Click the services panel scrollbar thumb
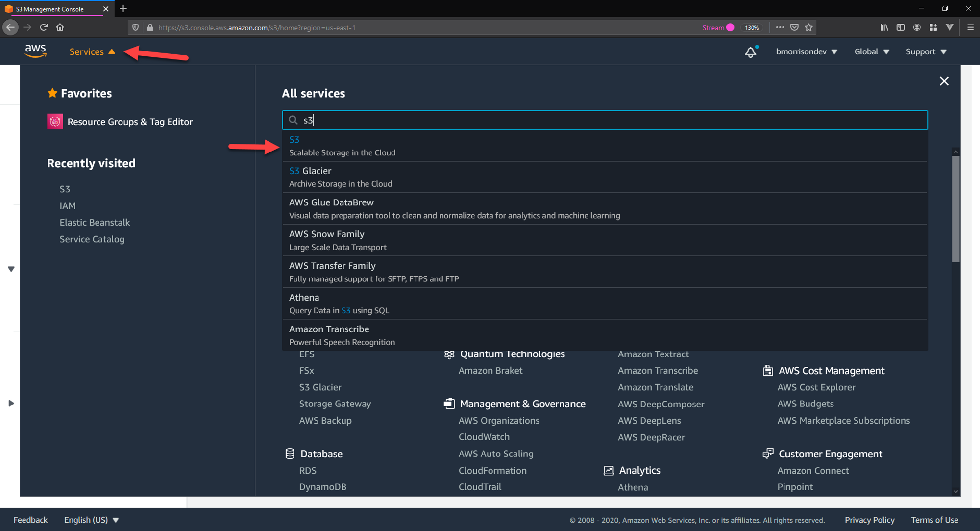Viewport: 980px width, 531px height. click(x=955, y=209)
